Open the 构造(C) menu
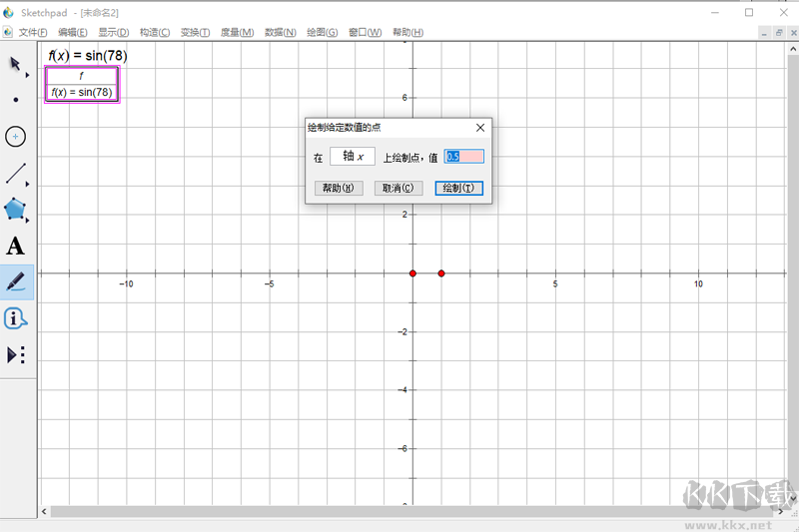799x532 pixels. click(x=155, y=33)
